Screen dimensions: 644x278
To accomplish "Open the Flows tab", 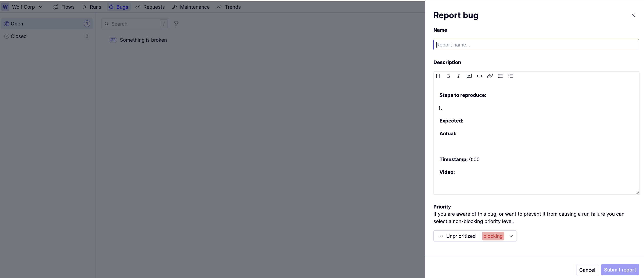I will pos(64,7).
